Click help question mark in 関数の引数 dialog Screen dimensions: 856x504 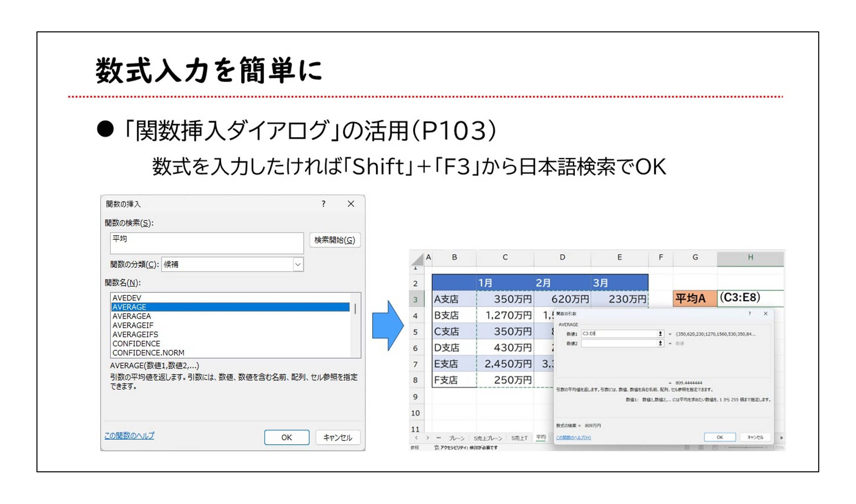(x=749, y=313)
